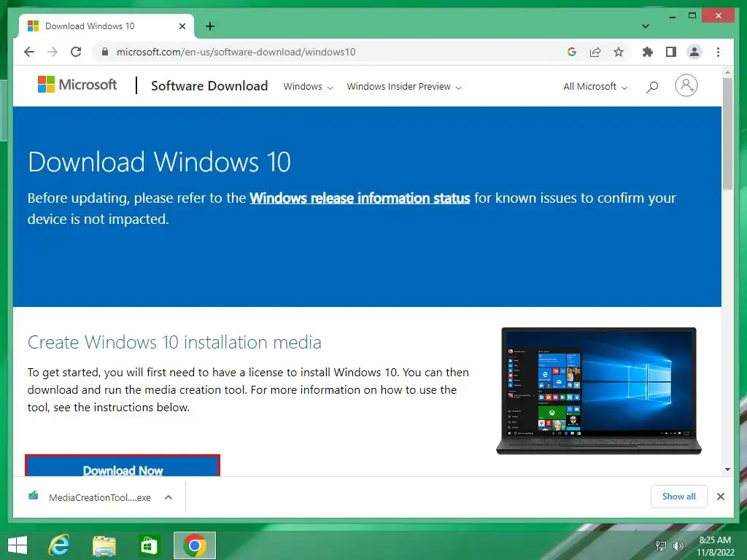Click the network tray icon
Screen dimensions: 747x560
click(661, 545)
